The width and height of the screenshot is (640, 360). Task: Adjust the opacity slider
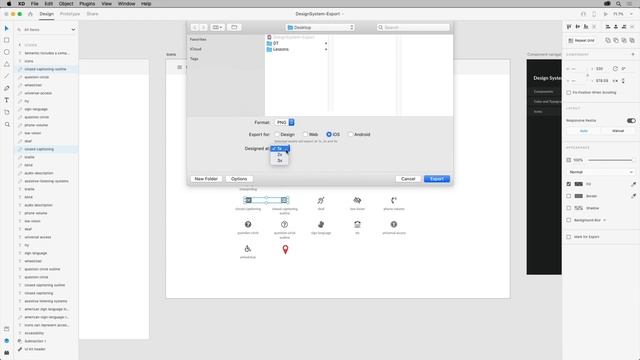[611, 160]
